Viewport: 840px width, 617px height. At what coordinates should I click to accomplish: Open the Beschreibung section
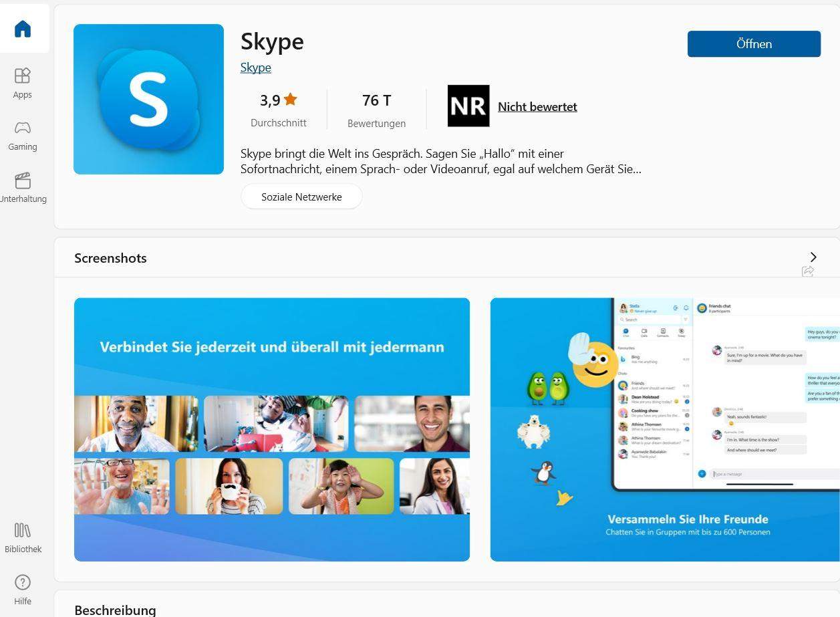pos(115,609)
